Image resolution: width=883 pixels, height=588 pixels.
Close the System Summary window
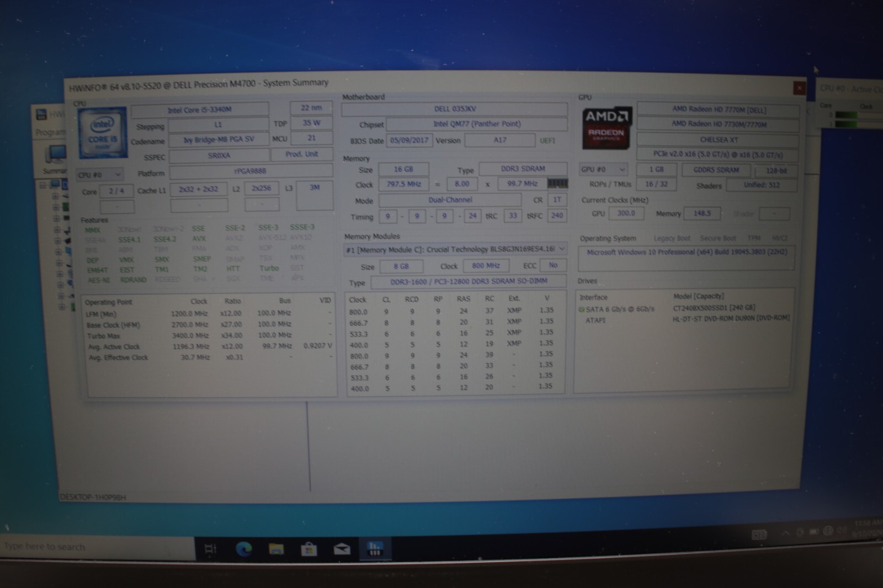tap(799, 88)
